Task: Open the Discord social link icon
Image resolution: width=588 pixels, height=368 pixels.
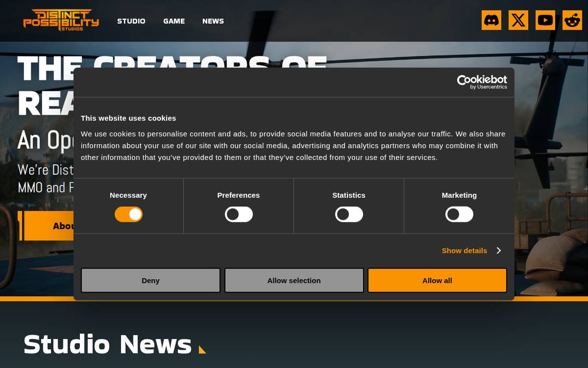Action: click(491, 20)
